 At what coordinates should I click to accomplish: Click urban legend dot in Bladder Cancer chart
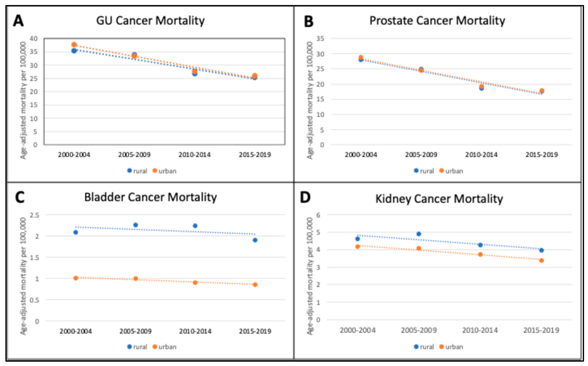[155, 347]
